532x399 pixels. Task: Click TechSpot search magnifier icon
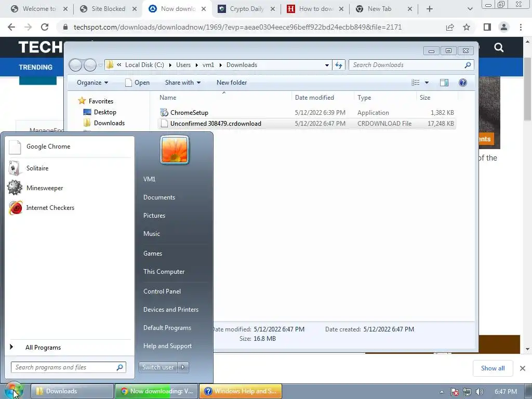(x=499, y=47)
